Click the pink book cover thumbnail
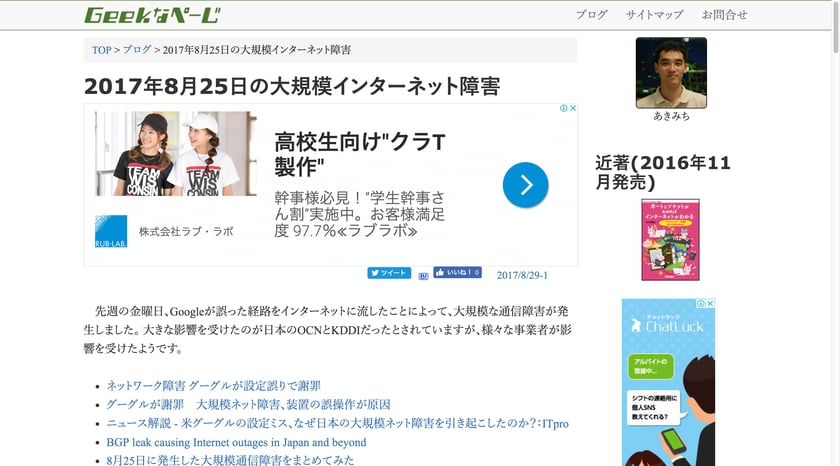 pos(671,240)
